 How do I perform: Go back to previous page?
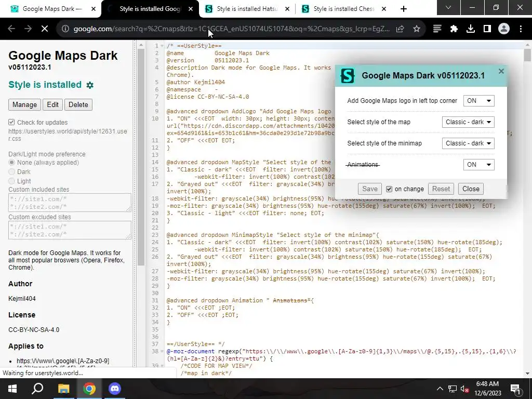(x=11, y=29)
